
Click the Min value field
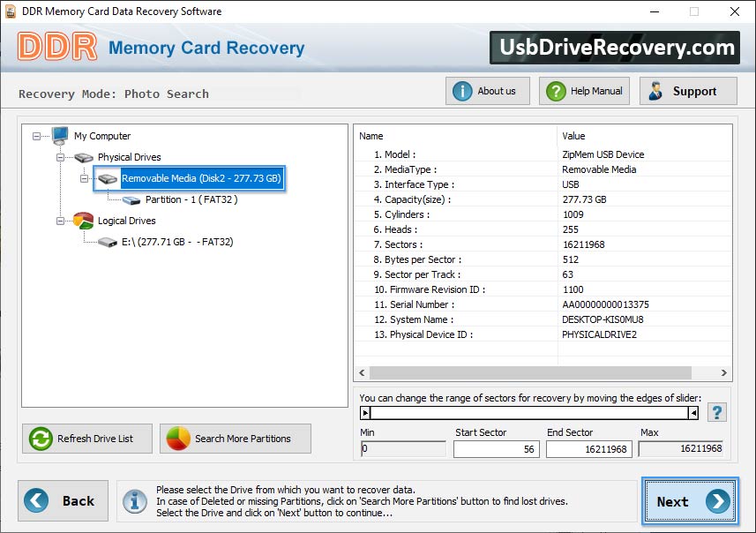pyautogui.click(x=403, y=449)
